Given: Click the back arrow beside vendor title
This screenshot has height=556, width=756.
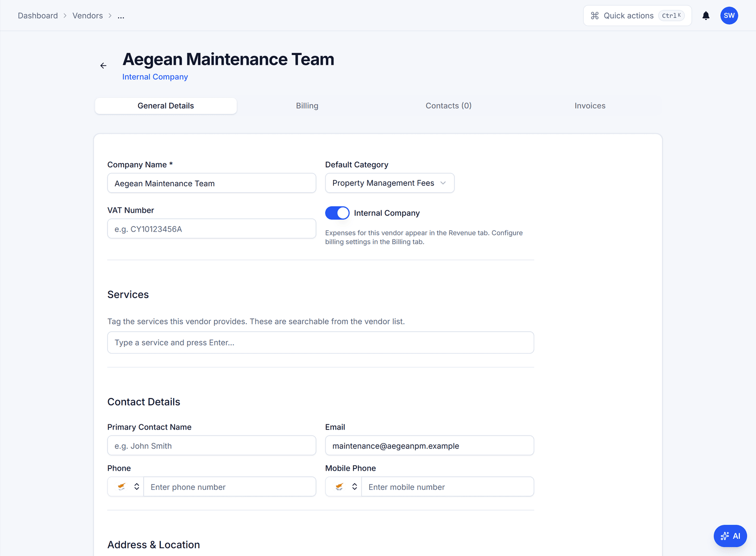Looking at the screenshot, I should (103, 66).
